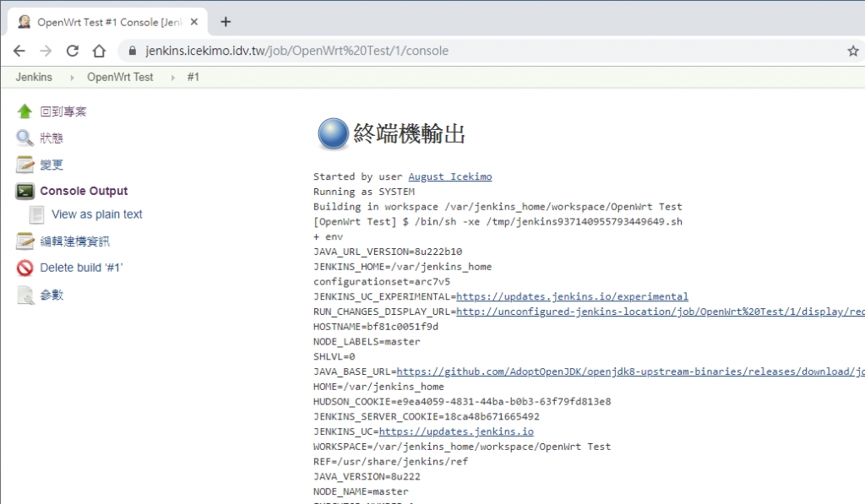Open a new tab with the plus button
Image resolution: width=865 pixels, height=504 pixels.
(x=226, y=22)
